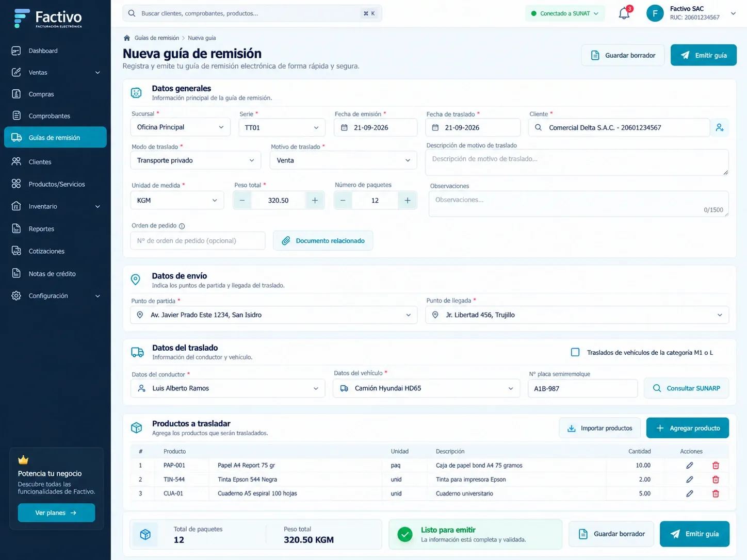Click the Observaciones text area

[x=579, y=204]
